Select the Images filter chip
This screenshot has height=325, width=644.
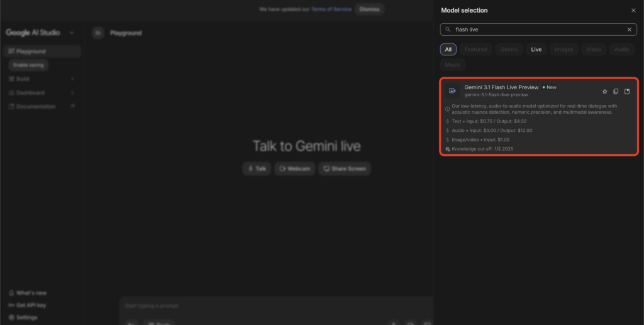[564, 49]
